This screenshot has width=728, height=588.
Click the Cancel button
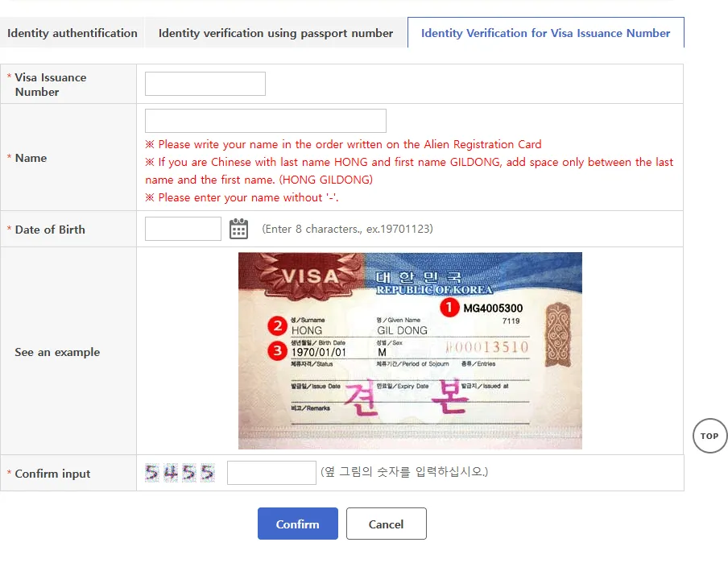tap(387, 524)
